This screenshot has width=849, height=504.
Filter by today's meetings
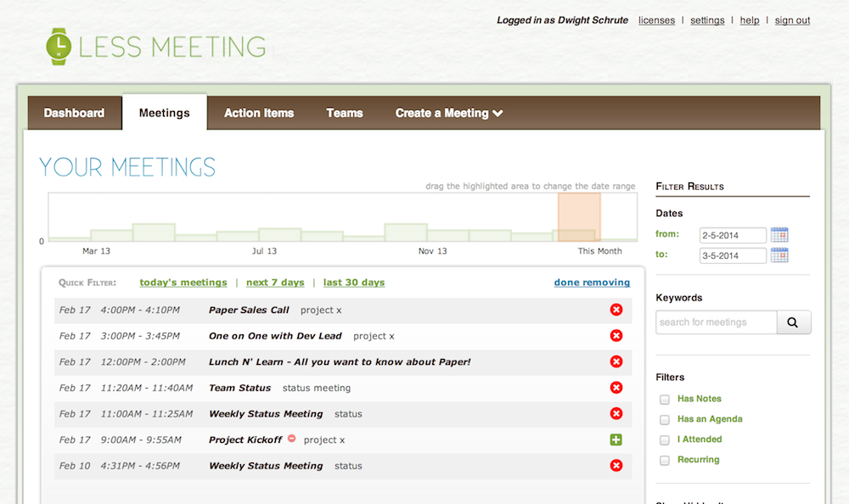[183, 283]
